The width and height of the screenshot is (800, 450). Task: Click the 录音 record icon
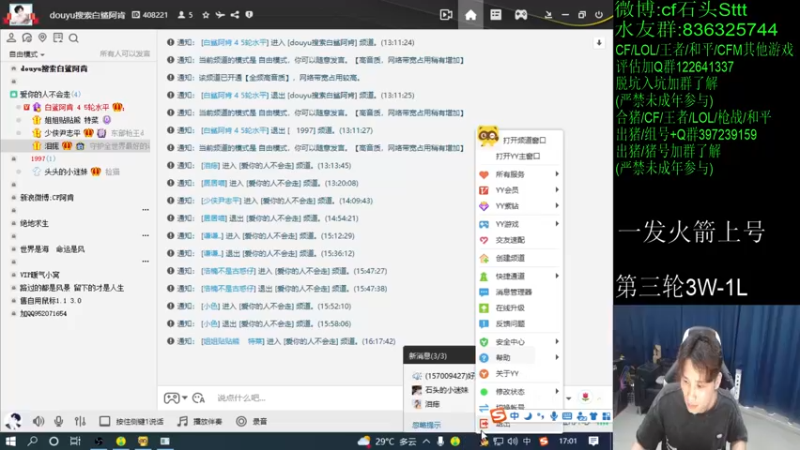coord(241,421)
